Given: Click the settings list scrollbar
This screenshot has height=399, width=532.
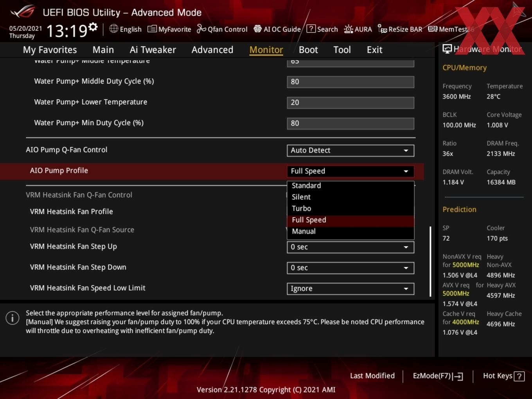Looking at the screenshot, I should click(x=430, y=261).
